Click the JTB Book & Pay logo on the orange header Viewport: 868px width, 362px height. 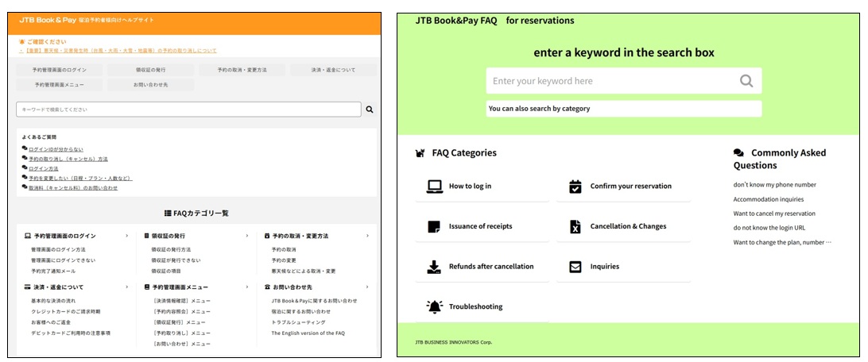[47, 20]
